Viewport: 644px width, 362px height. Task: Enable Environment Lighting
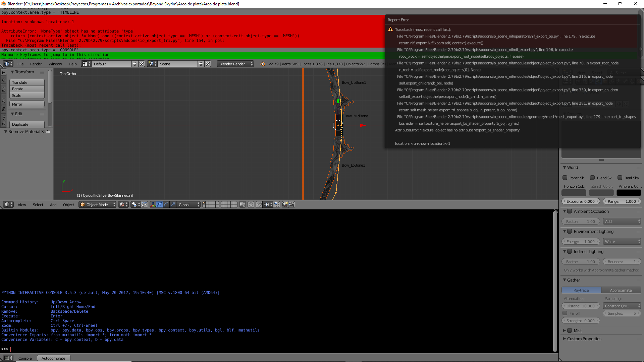tap(570, 231)
